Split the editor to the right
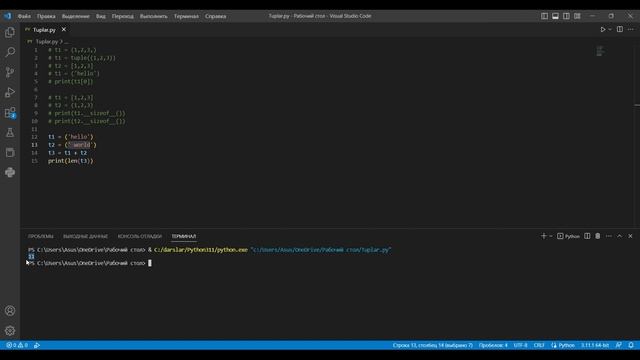640x360 pixels. tap(620, 29)
